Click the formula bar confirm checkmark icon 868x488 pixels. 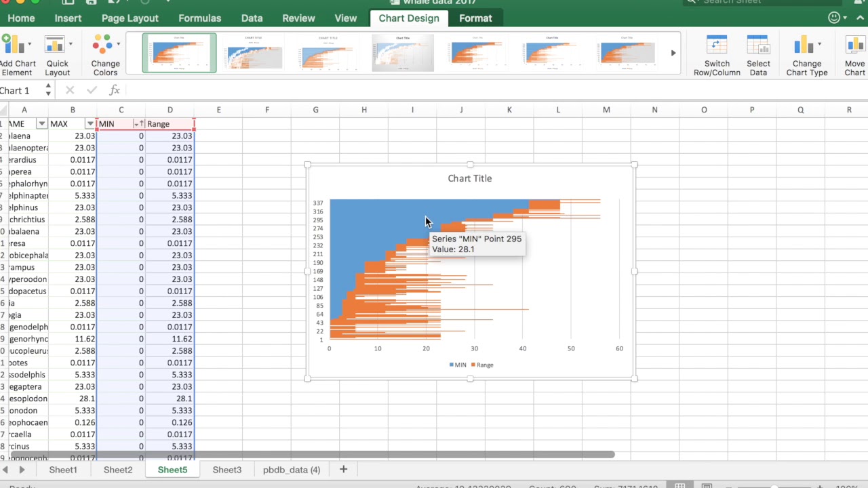pyautogui.click(x=92, y=90)
